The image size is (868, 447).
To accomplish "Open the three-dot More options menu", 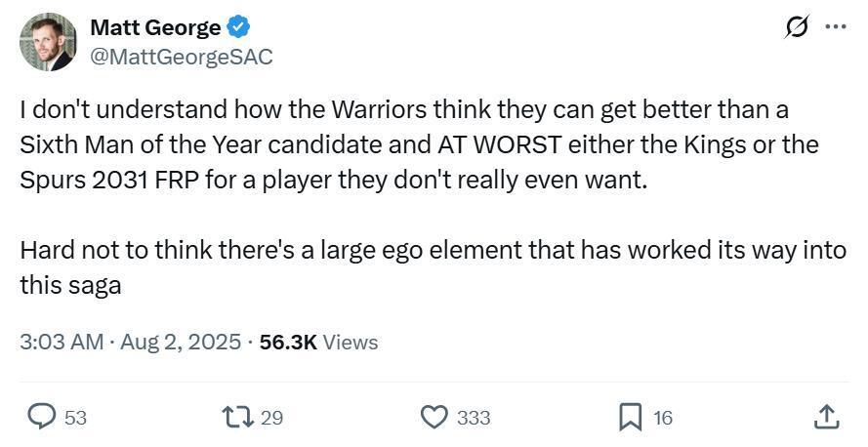I will coord(835,27).
